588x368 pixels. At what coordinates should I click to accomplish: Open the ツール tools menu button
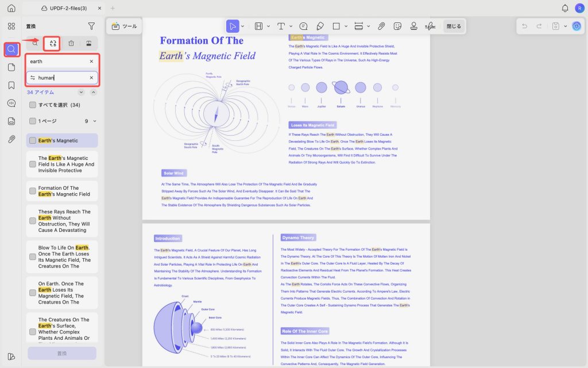point(124,26)
